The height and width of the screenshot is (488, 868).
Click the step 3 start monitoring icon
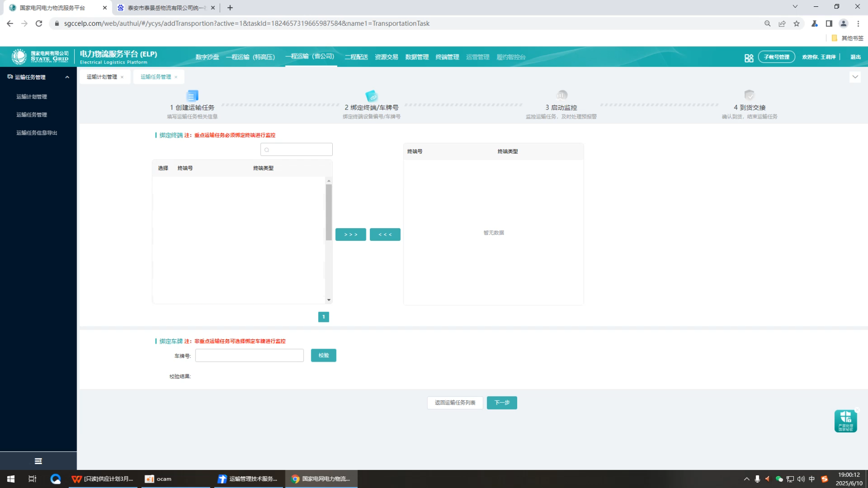click(x=562, y=95)
